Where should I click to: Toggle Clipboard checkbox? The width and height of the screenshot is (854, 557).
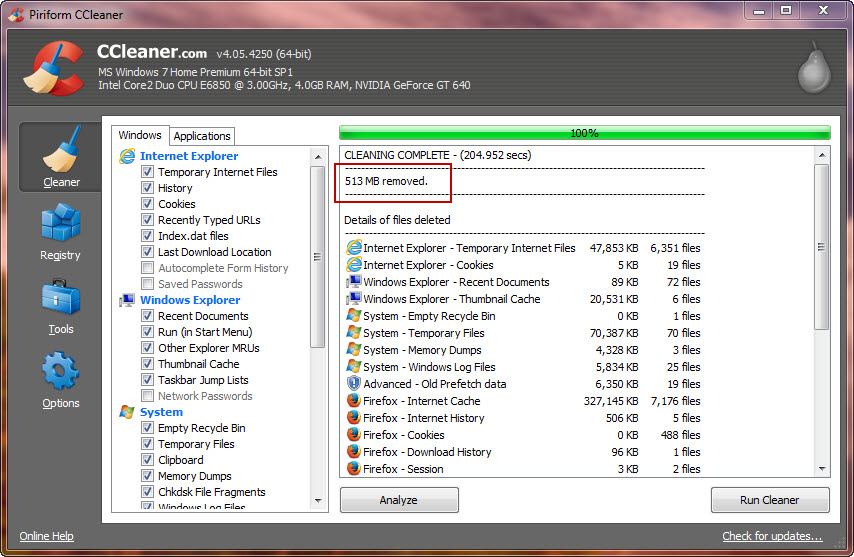pos(147,460)
